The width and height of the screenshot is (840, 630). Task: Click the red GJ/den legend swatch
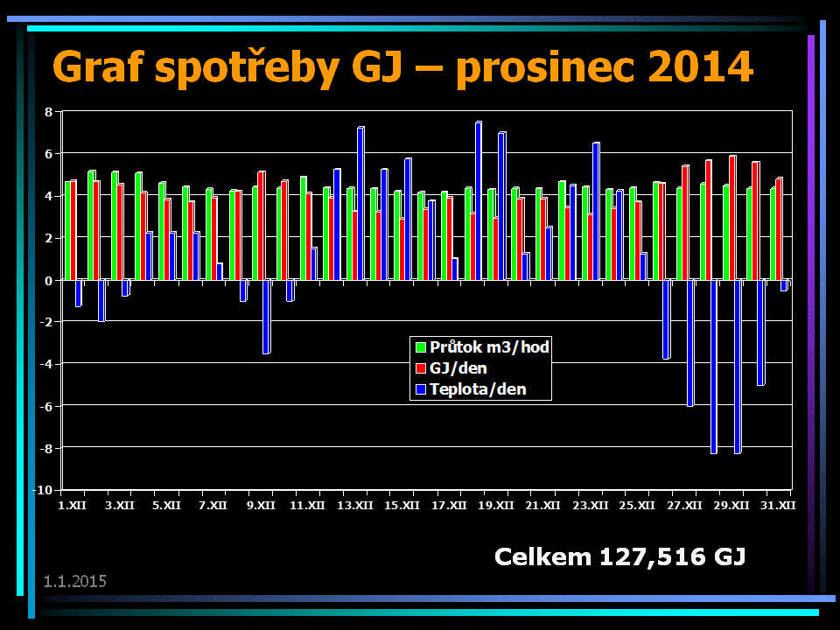[x=421, y=368]
